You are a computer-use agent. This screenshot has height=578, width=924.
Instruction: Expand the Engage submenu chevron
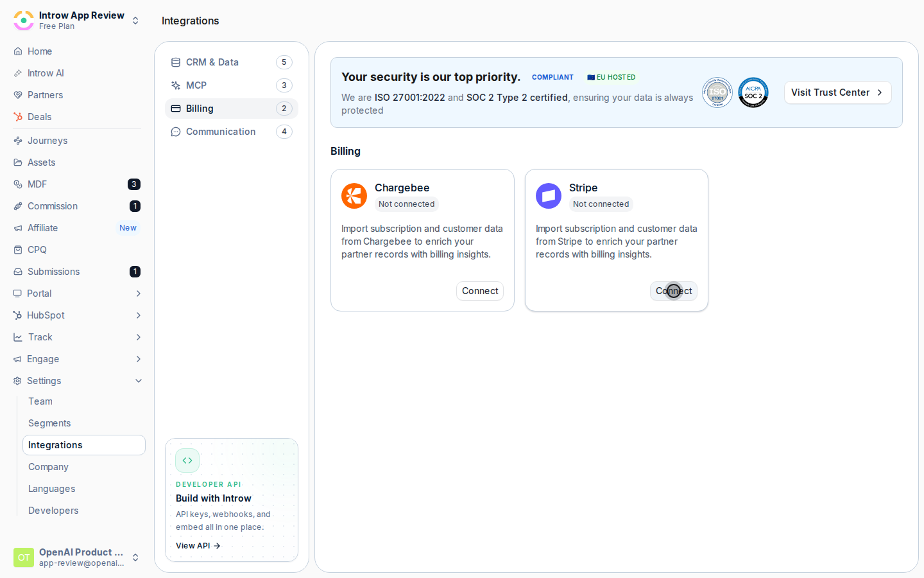[139, 359]
